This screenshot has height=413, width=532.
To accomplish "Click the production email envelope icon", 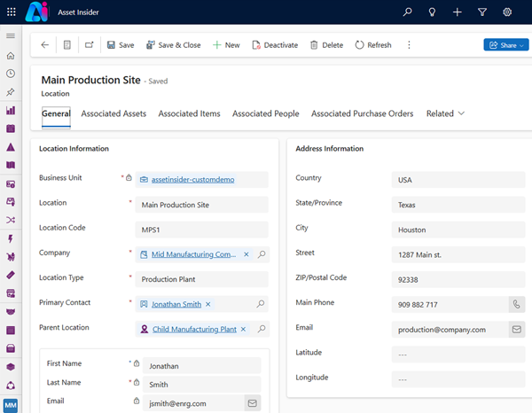I will tap(517, 329).
